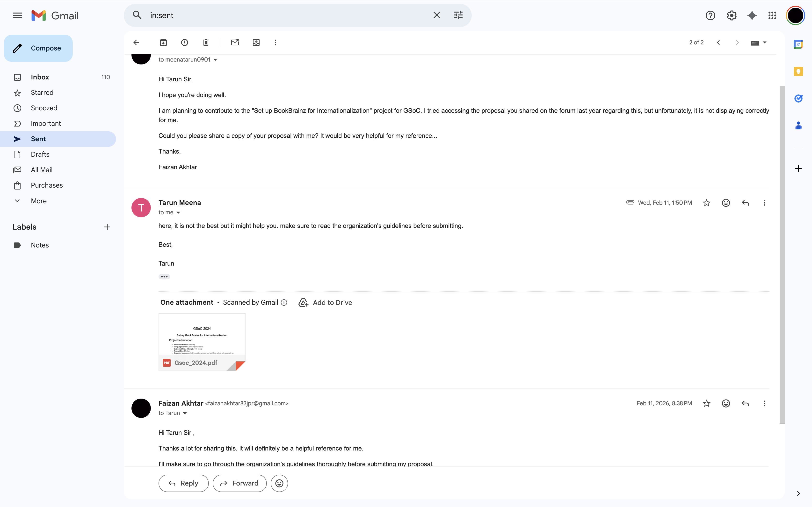Show trimmed content in Tarun's message
This screenshot has width=812, height=507.
coord(164,277)
